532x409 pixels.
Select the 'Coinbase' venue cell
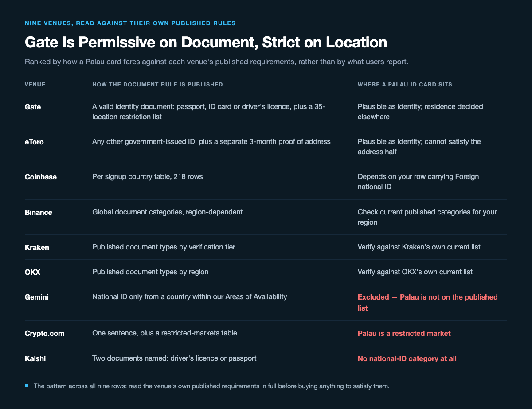tap(41, 177)
